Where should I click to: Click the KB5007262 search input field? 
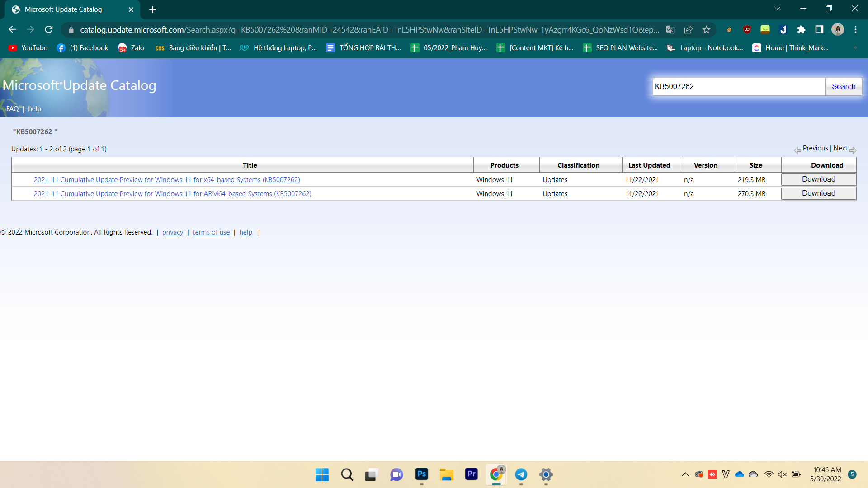(x=739, y=86)
